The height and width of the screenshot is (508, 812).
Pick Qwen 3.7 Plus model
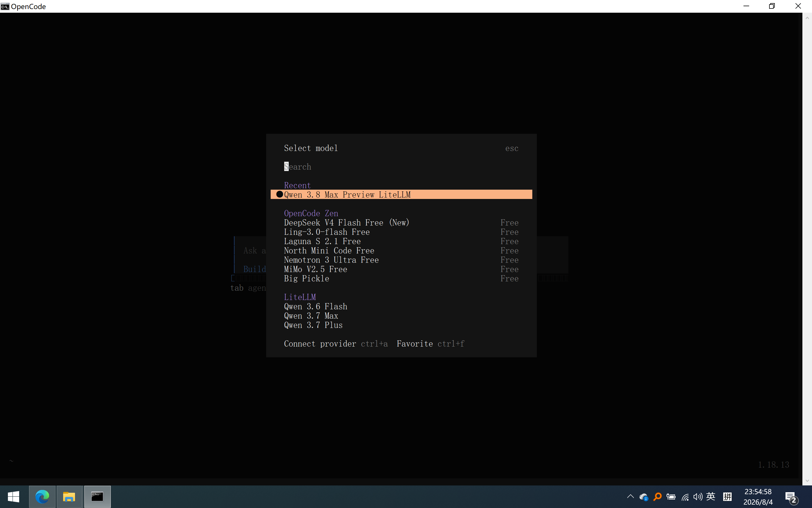pyautogui.click(x=401, y=325)
